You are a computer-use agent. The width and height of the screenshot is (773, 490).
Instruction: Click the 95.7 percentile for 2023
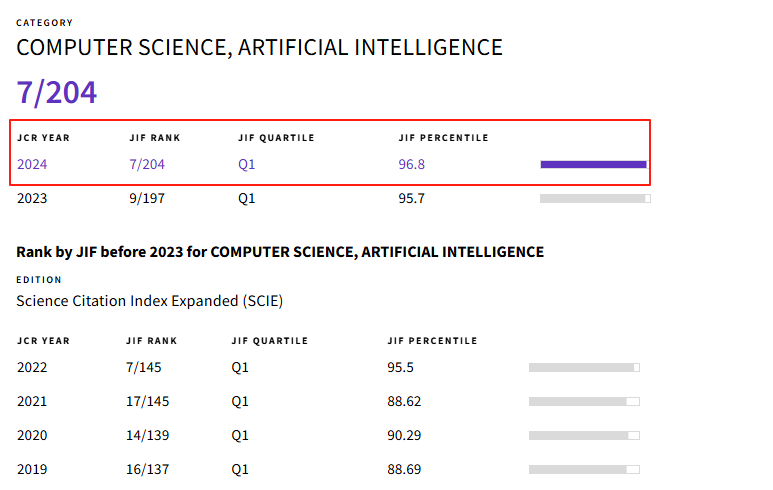coord(411,199)
